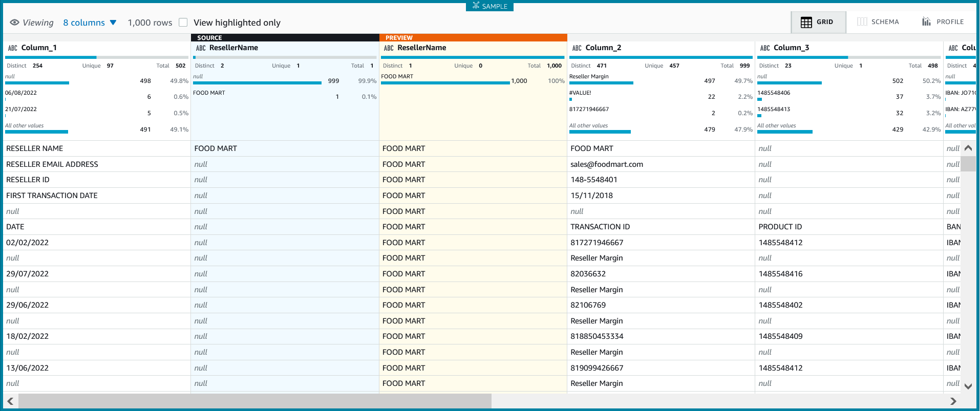Switch to the GRID view tab
This screenshot has height=411, width=980.
point(818,22)
